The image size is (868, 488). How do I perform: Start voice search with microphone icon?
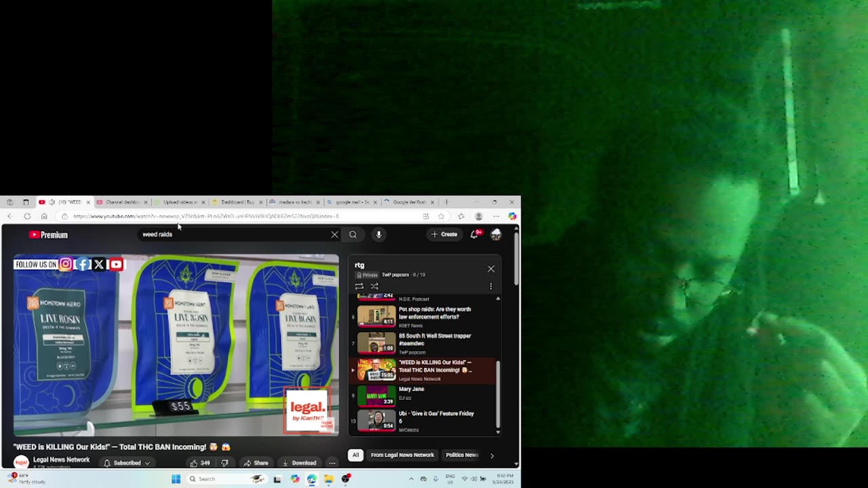coord(378,235)
